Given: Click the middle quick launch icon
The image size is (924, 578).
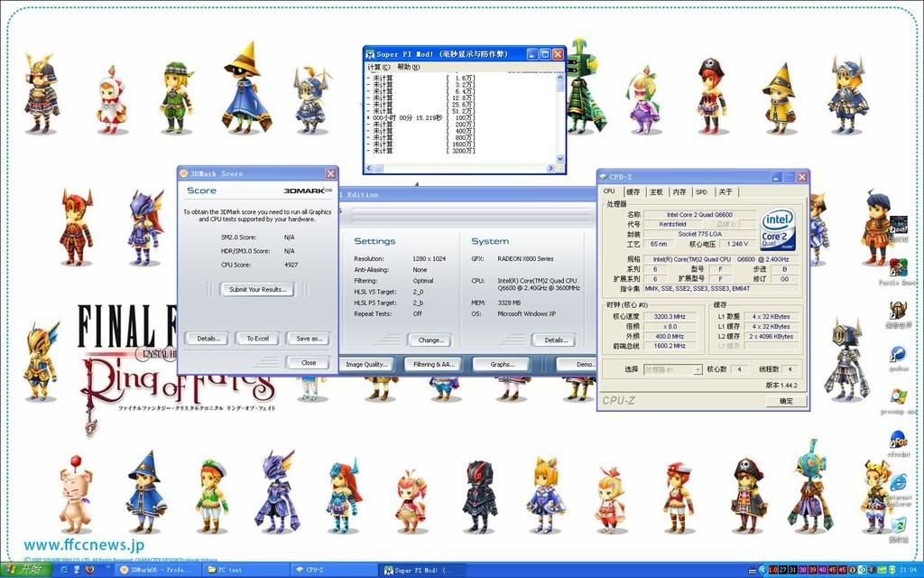Looking at the screenshot, I should 77,570.
